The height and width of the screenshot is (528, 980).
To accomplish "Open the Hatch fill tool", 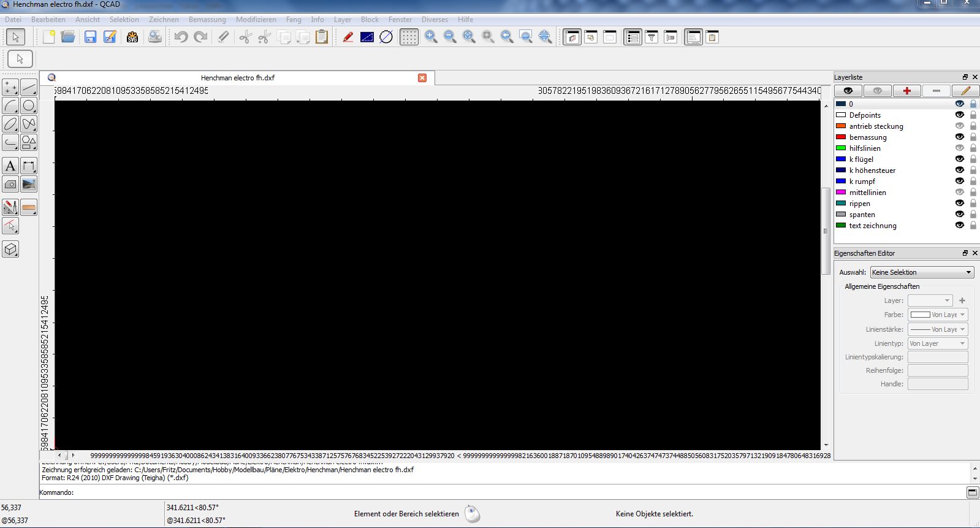I will pos(10,185).
